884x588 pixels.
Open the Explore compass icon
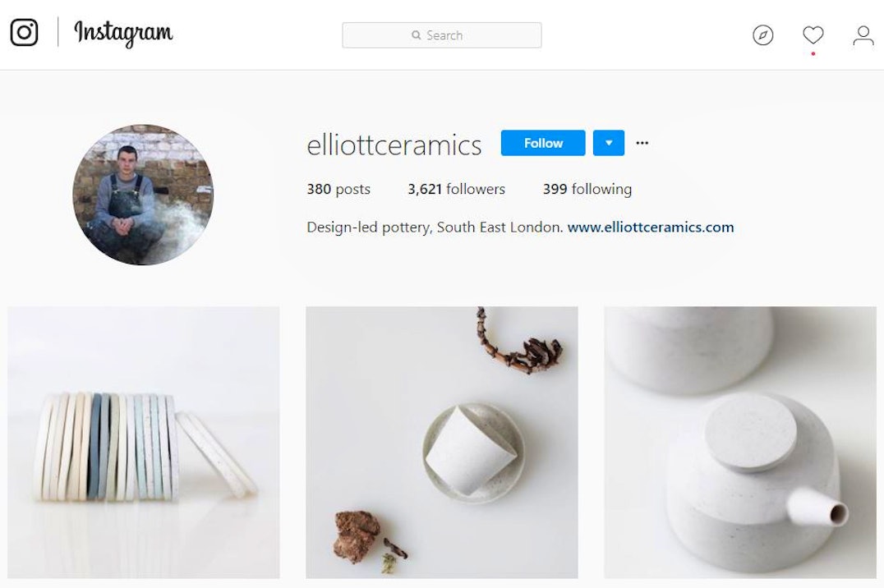click(x=762, y=35)
